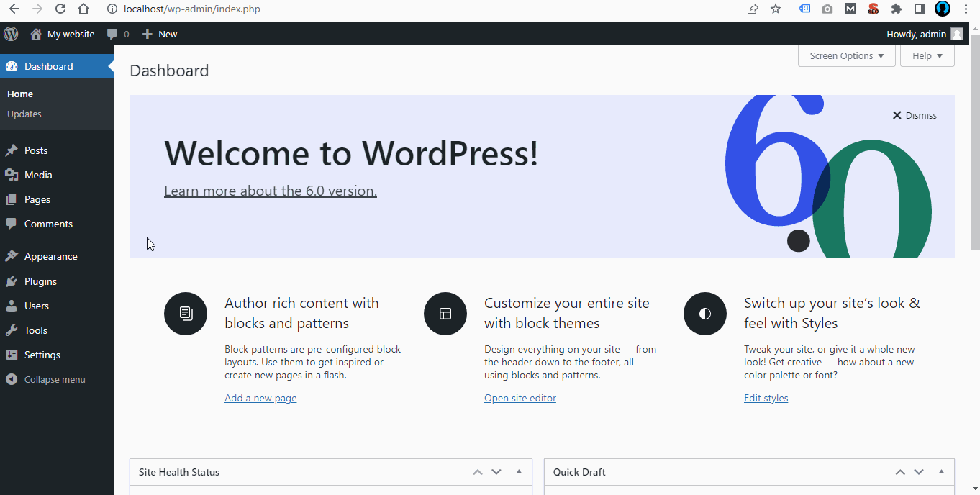
Task: Click the browser forward arrow
Action: click(37, 9)
